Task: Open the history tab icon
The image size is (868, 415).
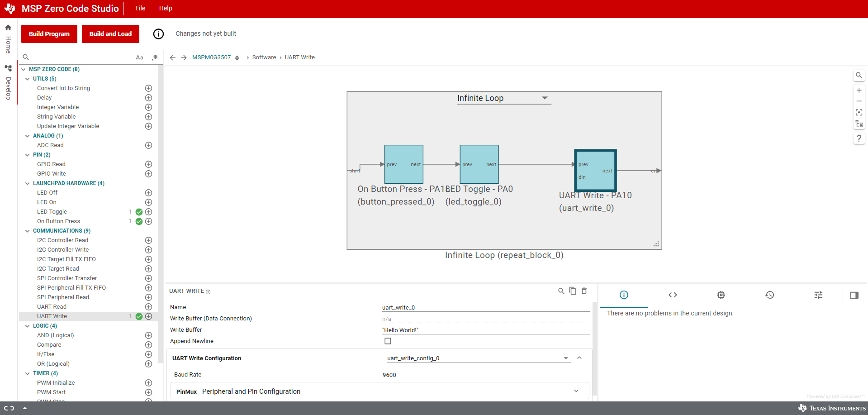Action: pyautogui.click(x=769, y=295)
